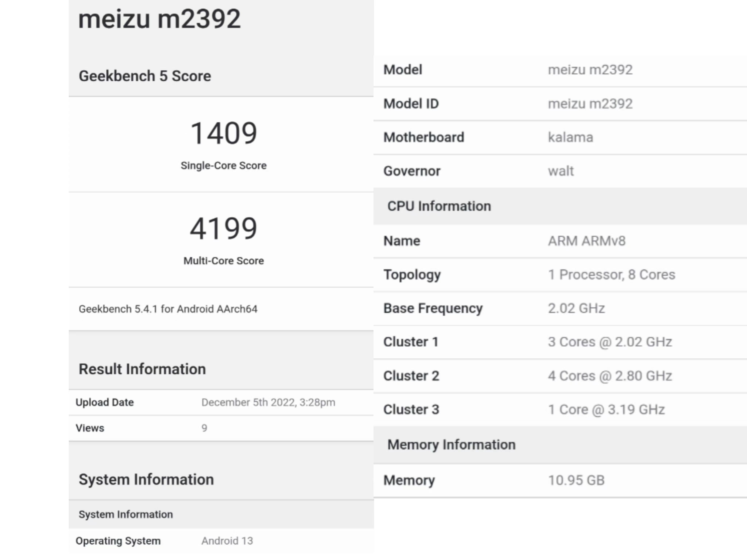747x560 pixels.
Task: Click the Base Frequency 2.02 GHz value
Action: point(576,308)
